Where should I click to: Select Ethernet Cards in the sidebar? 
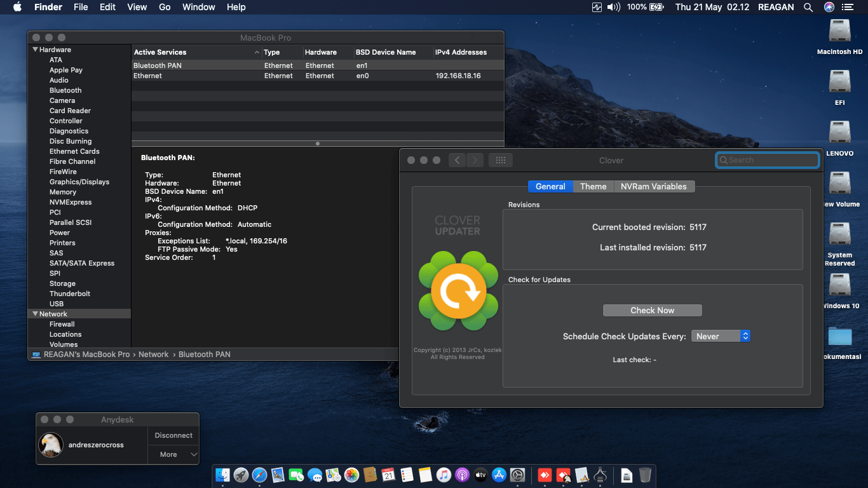click(74, 151)
